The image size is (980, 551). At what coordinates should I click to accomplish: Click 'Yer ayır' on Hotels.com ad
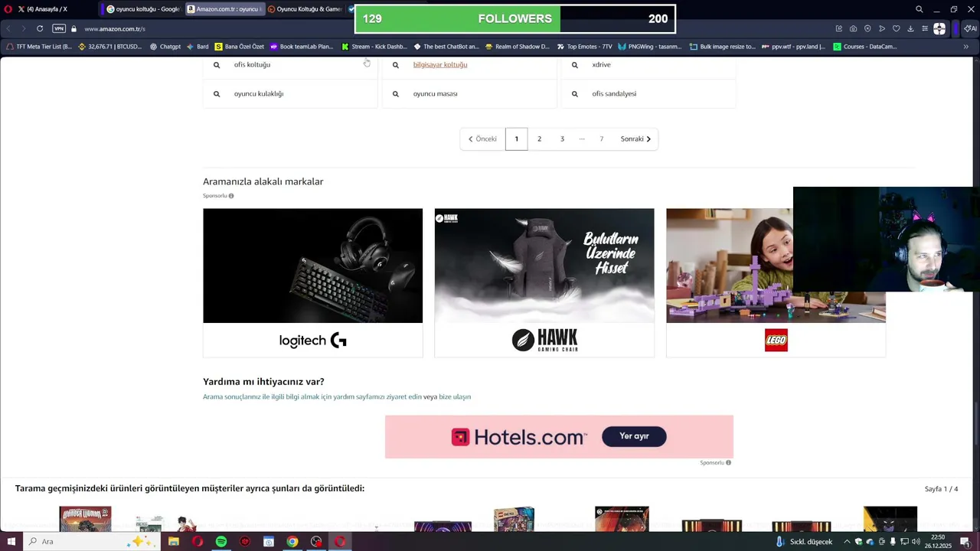tap(634, 436)
